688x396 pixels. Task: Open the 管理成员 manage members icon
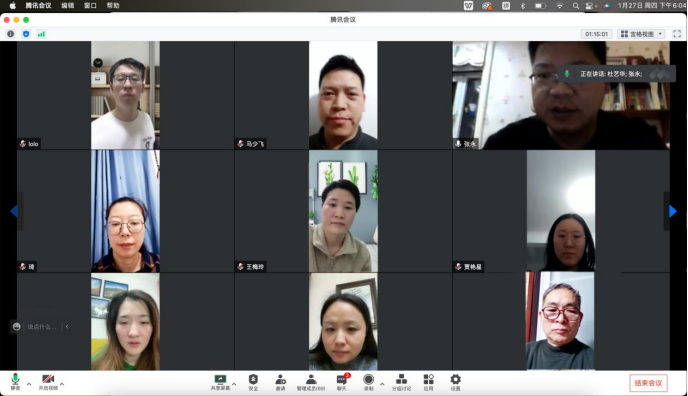coord(311,382)
